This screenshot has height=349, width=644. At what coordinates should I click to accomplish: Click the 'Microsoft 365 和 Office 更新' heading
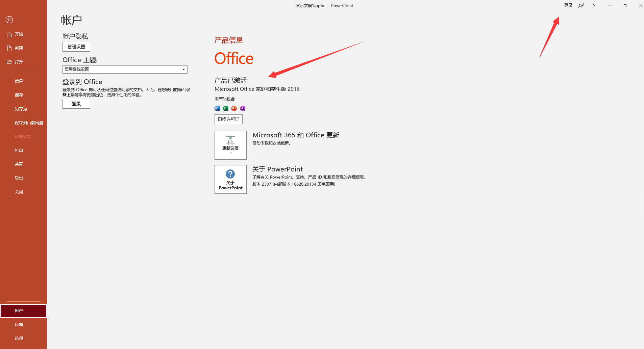pyautogui.click(x=296, y=135)
